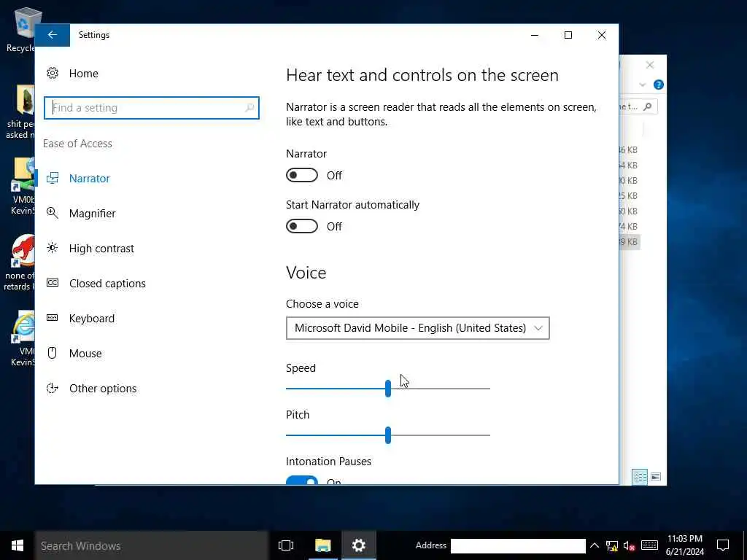This screenshot has width=747, height=560.
Task: Open the touch keyboard tray icon
Action: (x=649, y=545)
